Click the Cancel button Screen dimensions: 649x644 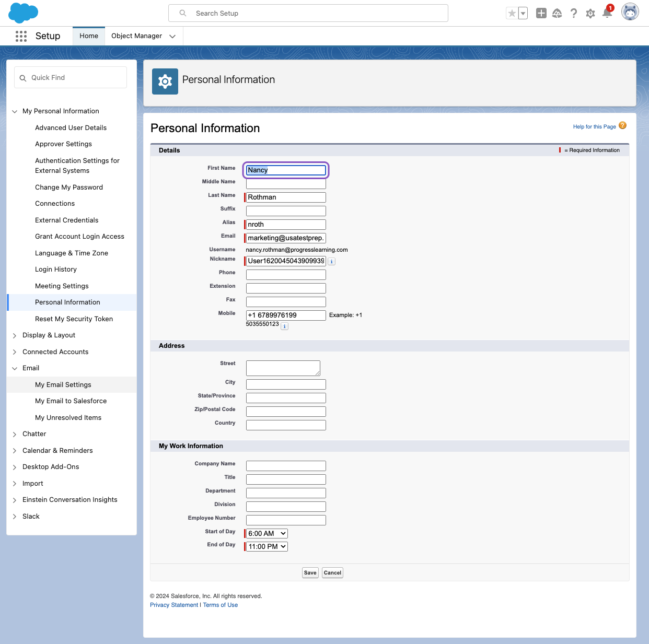[x=332, y=572]
